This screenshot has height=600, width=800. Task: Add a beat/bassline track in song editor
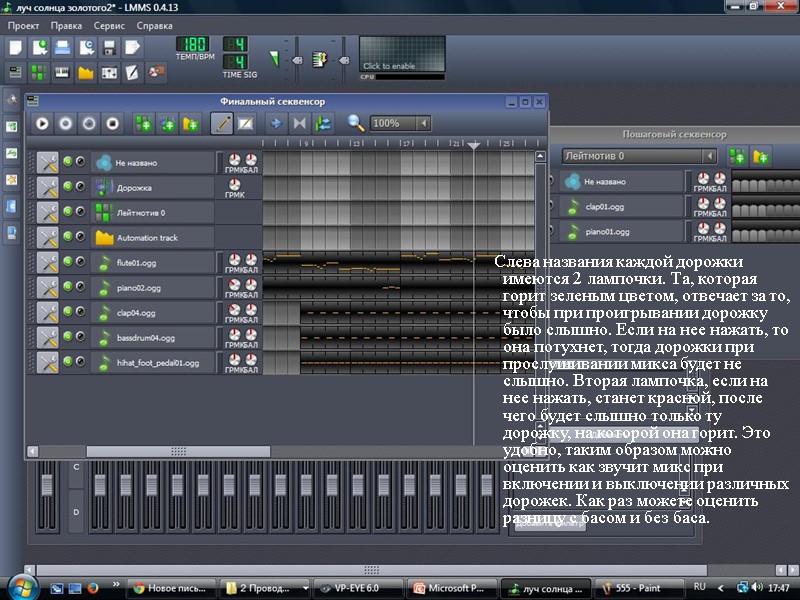click(x=143, y=123)
